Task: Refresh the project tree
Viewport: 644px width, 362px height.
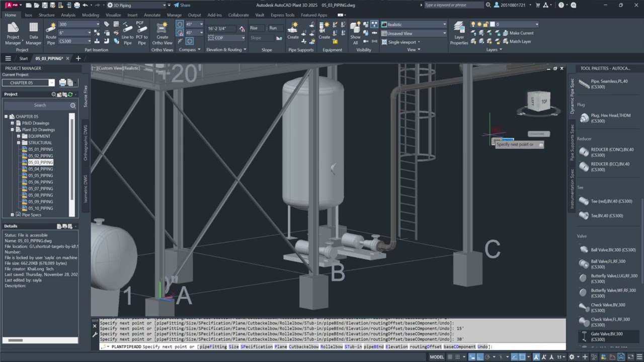Action: [x=70, y=94]
